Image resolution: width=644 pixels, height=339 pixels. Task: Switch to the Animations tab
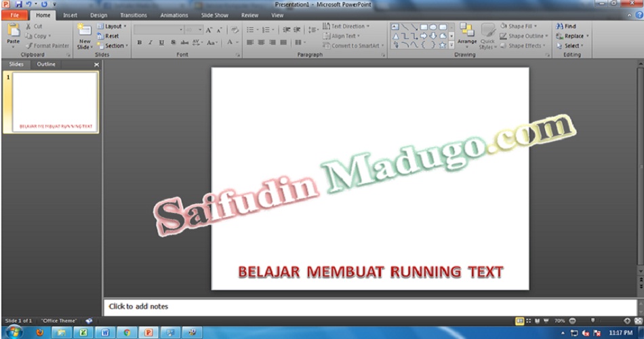174,15
